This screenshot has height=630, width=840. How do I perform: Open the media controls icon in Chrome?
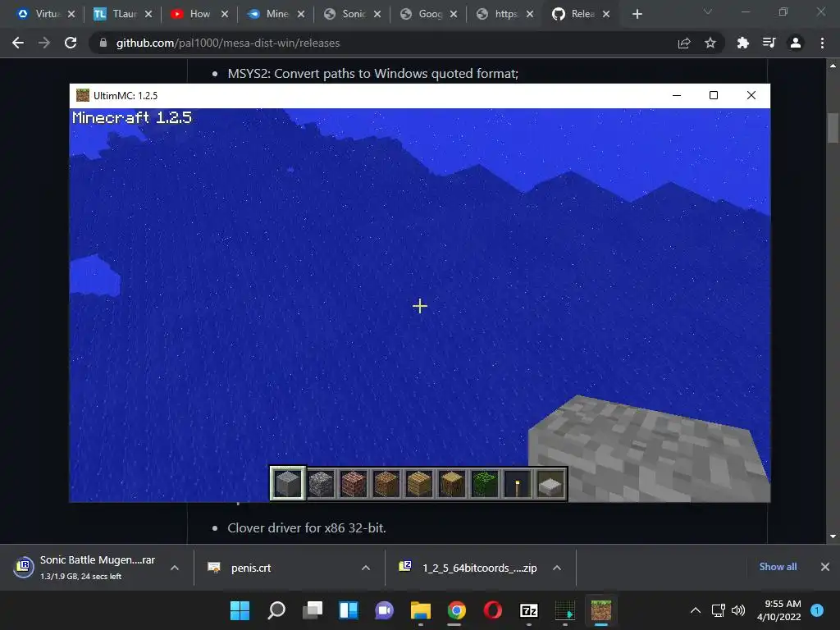point(769,43)
